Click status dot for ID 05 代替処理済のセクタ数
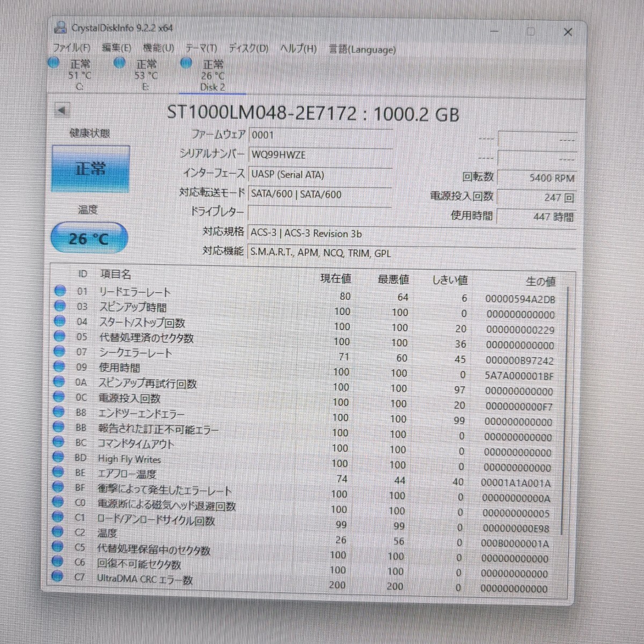The height and width of the screenshot is (644, 644). (60, 336)
